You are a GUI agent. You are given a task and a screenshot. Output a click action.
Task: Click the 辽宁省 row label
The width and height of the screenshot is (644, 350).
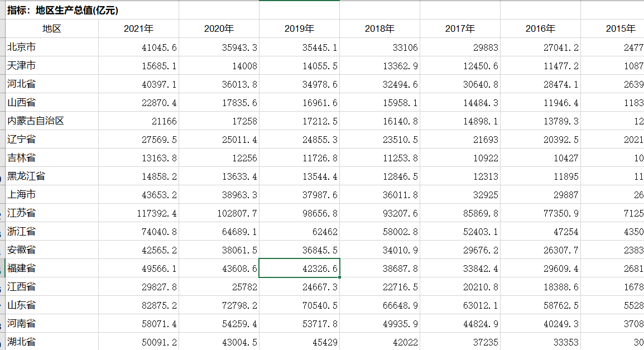pyautogui.click(x=52, y=139)
